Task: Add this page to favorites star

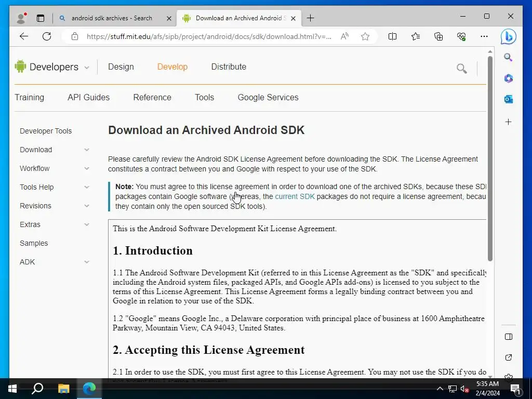Action: coord(365,36)
